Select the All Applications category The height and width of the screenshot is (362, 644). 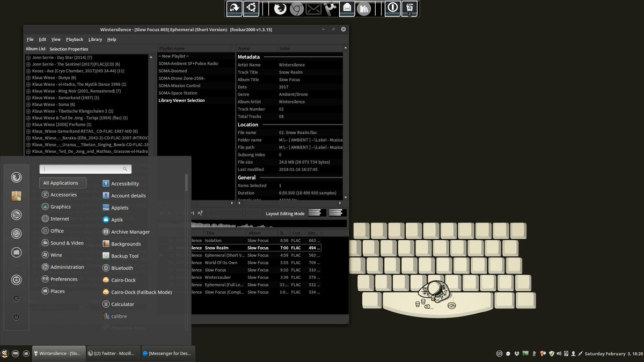(x=63, y=183)
